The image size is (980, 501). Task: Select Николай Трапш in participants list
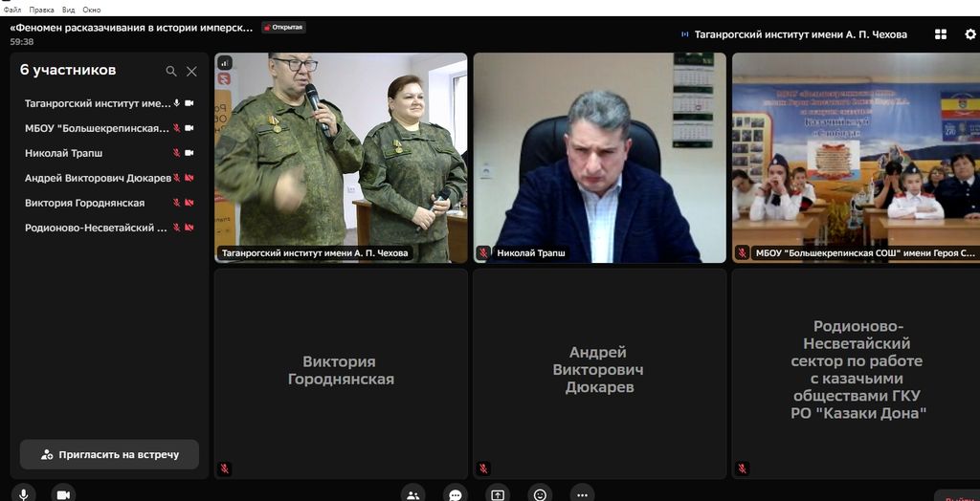(64, 153)
